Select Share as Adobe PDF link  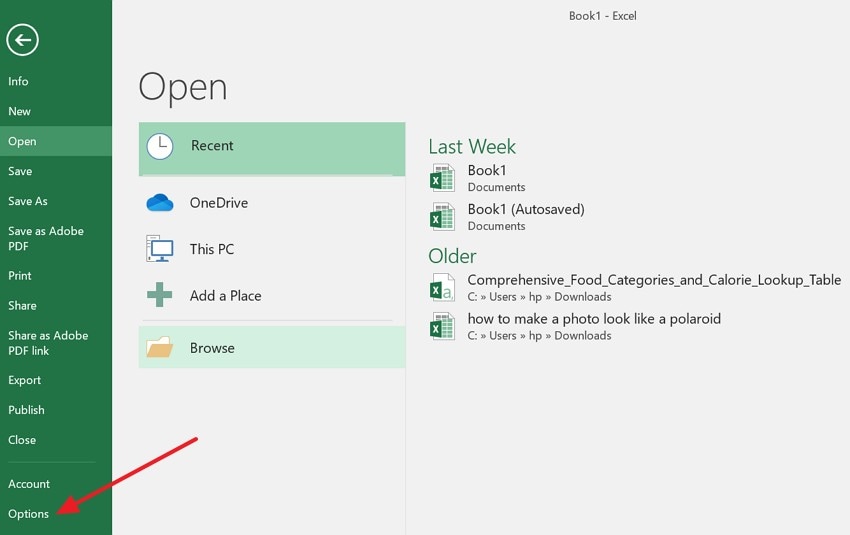coord(56,343)
